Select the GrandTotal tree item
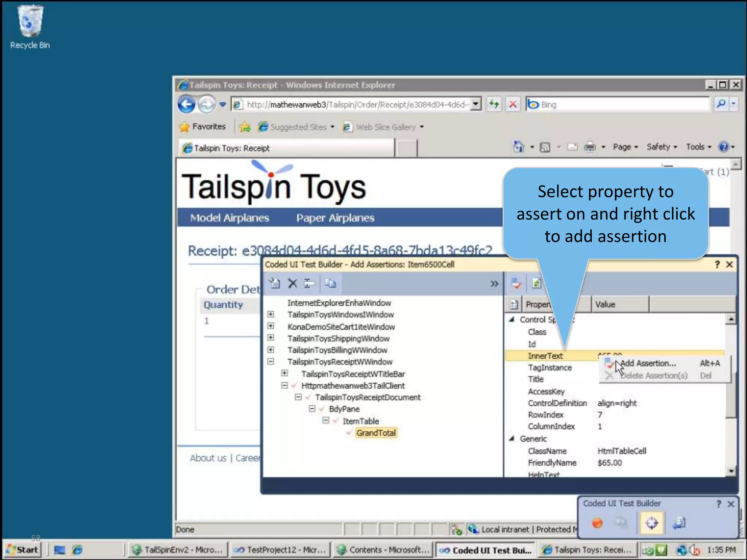This screenshot has width=747, height=560. click(x=376, y=433)
